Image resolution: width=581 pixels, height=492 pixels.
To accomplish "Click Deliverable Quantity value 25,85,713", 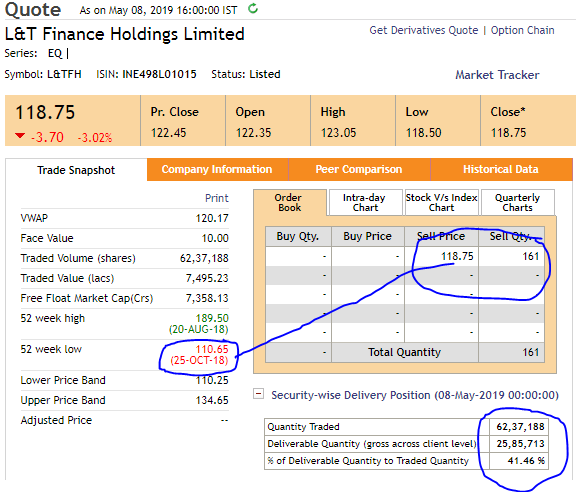I will (520, 444).
